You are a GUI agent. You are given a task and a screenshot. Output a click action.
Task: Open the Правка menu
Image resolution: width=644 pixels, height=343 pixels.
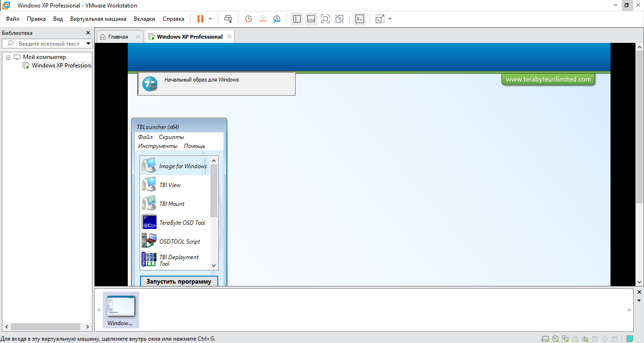(x=36, y=19)
